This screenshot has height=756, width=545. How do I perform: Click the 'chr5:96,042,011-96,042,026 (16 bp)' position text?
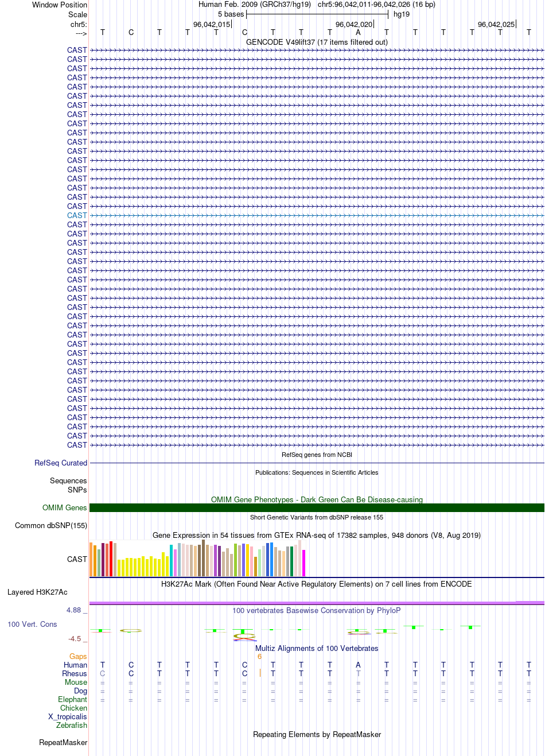pos(376,5)
